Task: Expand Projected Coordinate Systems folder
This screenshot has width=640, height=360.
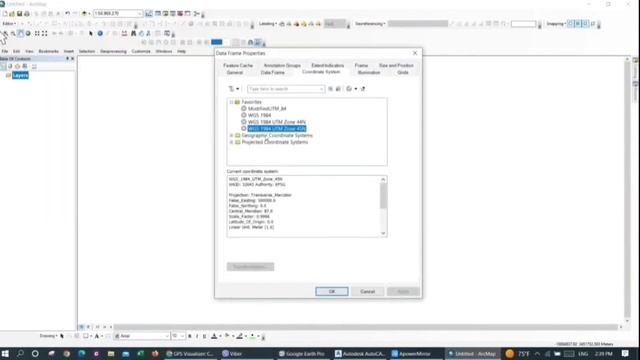Action: tap(231, 142)
